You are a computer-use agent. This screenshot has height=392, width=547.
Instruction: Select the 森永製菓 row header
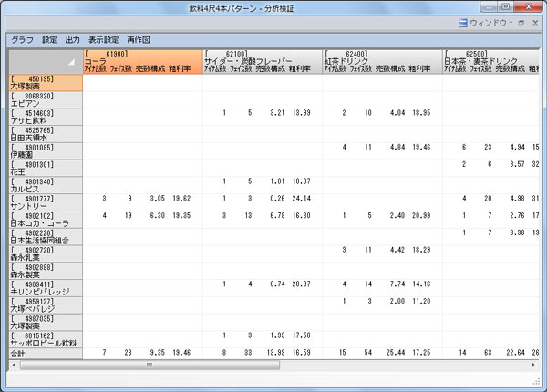(x=46, y=271)
